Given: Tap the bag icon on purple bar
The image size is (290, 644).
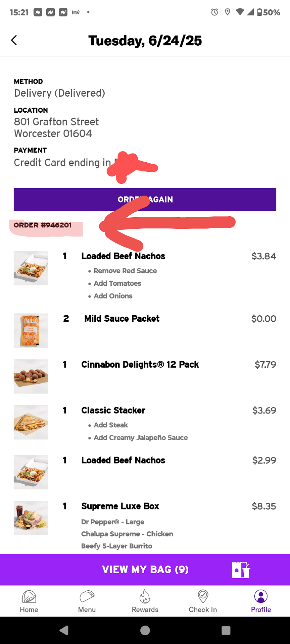Looking at the screenshot, I should 241,570.
